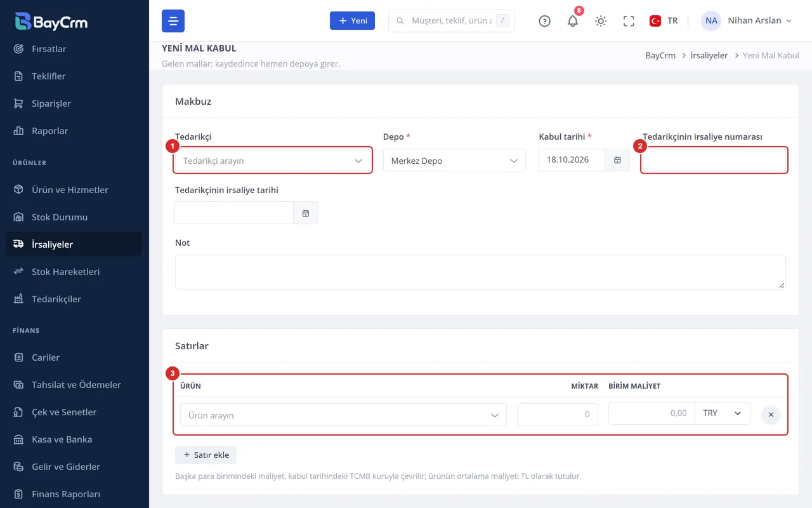This screenshot has height=508, width=812.
Task: Open Finans Raporları in the sidebar
Action: tap(74, 494)
